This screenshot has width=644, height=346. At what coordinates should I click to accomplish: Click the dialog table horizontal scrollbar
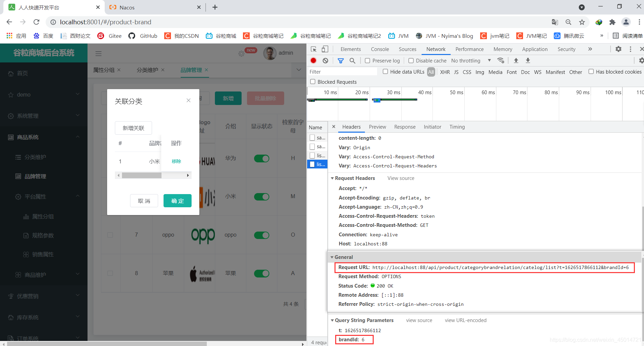pyautogui.click(x=153, y=175)
